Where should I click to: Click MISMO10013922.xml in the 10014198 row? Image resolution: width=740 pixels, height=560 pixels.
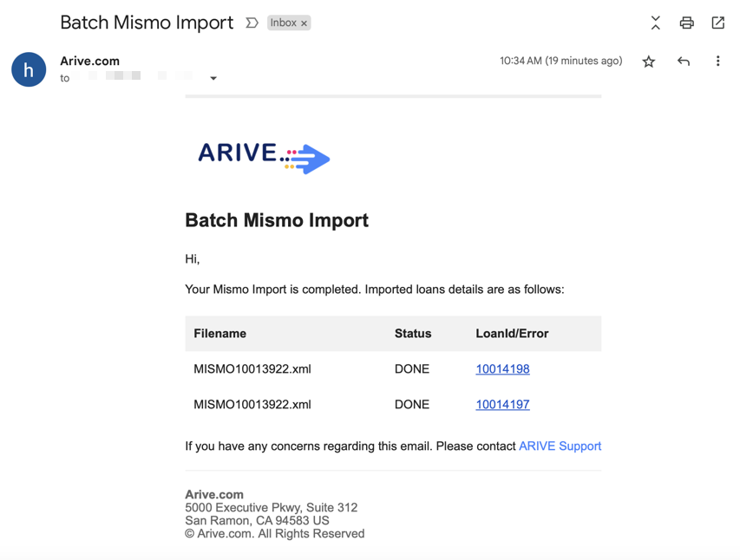pyautogui.click(x=252, y=369)
